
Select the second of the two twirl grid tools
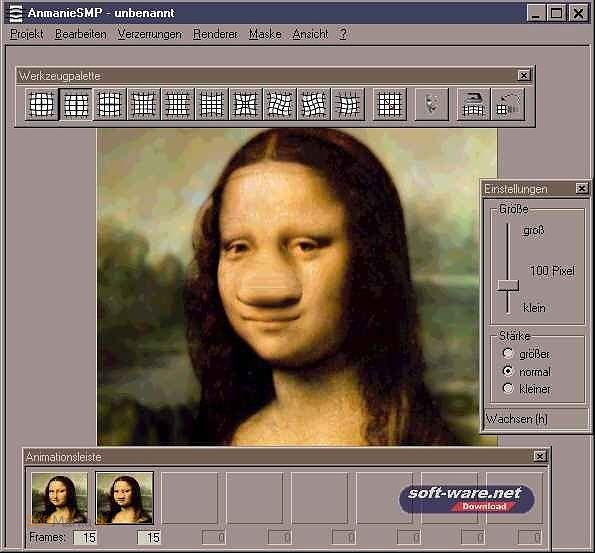click(x=314, y=104)
